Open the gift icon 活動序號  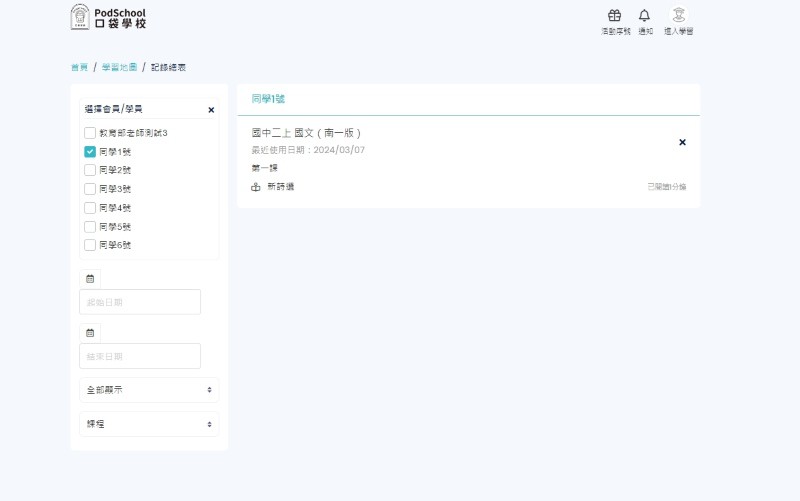tap(615, 16)
